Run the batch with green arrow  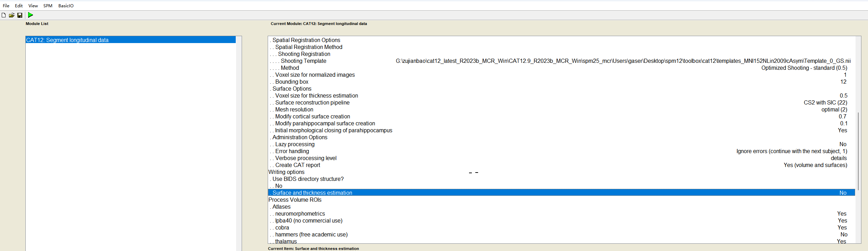pyautogui.click(x=31, y=15)
